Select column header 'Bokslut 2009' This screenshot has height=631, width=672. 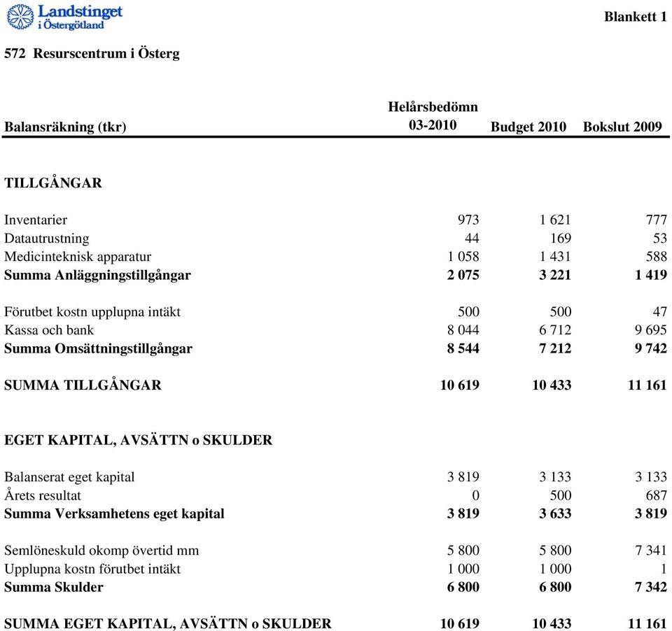622,127
